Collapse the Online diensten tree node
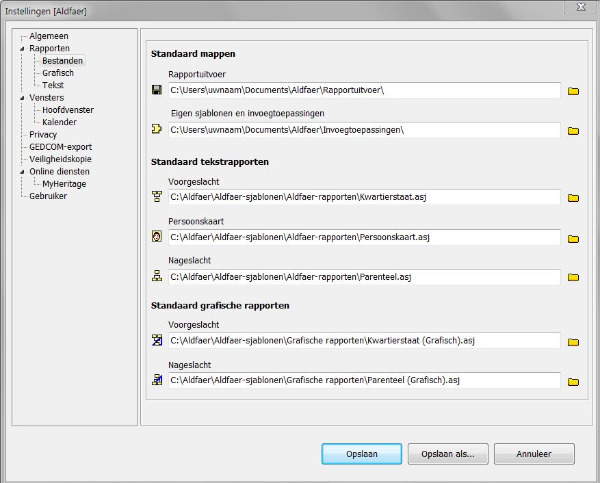This screenshot has height=483, width=600. coord(21,171)
